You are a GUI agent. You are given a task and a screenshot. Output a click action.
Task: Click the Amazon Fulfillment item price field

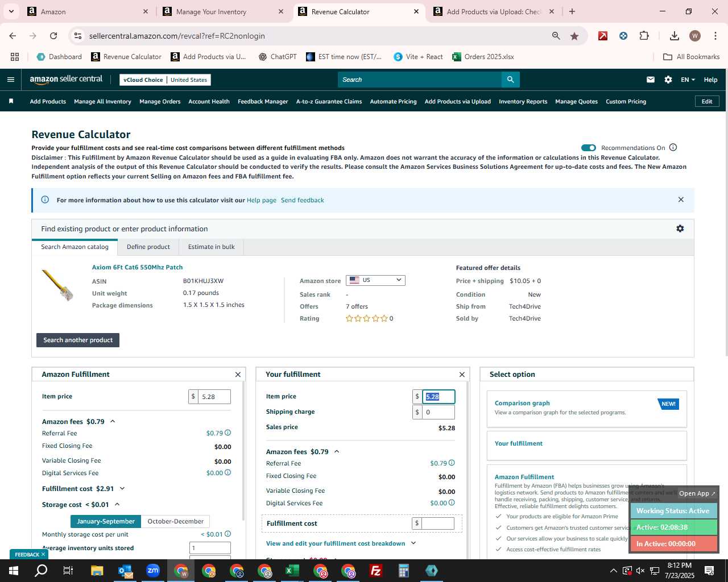(214, 397)
